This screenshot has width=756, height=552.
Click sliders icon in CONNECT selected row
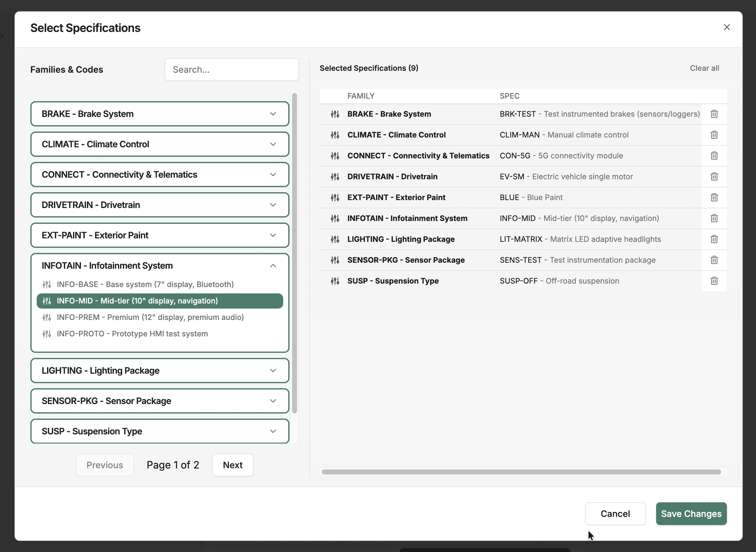[x=335, y=156]
